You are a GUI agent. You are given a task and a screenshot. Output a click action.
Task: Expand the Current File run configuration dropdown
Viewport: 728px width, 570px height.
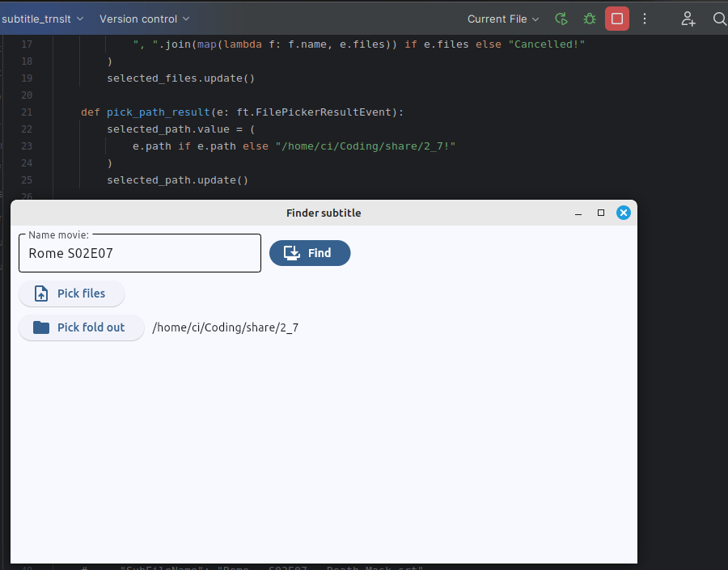point(503,19)
